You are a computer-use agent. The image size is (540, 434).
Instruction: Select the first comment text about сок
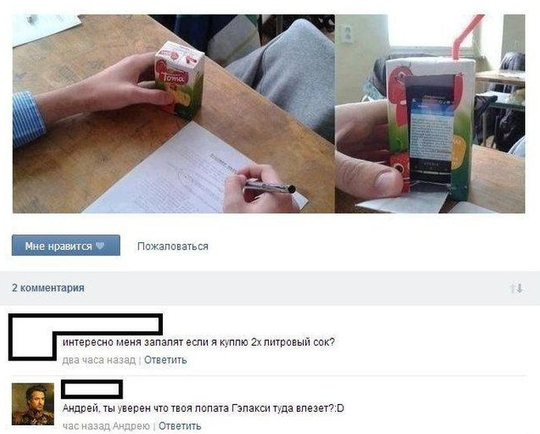pos(198,342)
